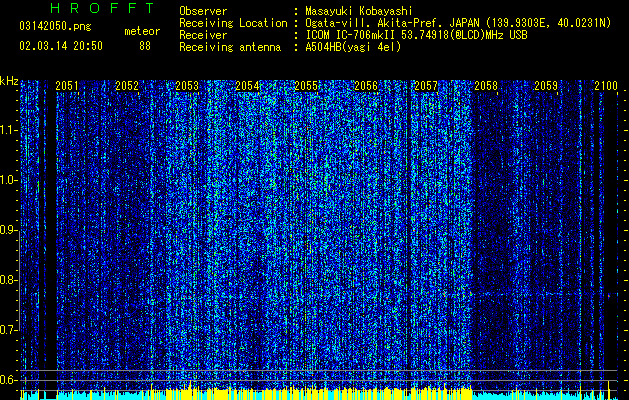Click the 2054 time marker

247,86
